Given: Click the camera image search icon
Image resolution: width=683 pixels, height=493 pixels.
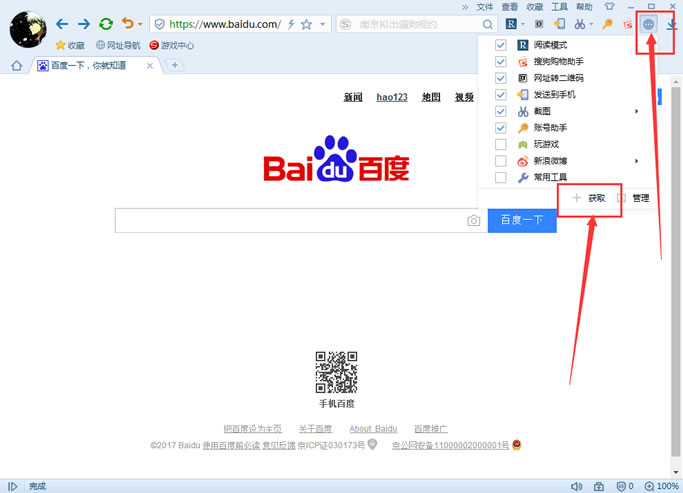Looking at the screenshot, I should coord(473,221).
